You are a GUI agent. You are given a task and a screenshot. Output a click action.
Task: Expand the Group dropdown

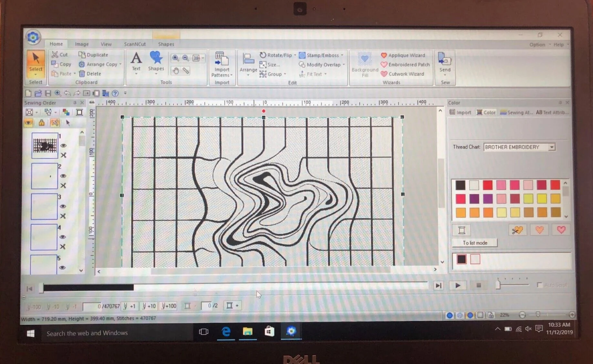(x=285, y=74)
